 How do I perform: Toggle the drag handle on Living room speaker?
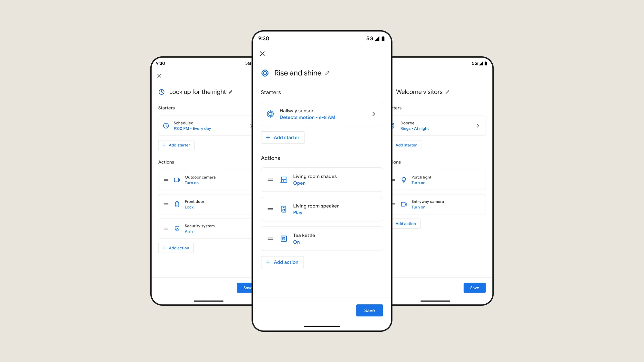[x=271, y=209]
